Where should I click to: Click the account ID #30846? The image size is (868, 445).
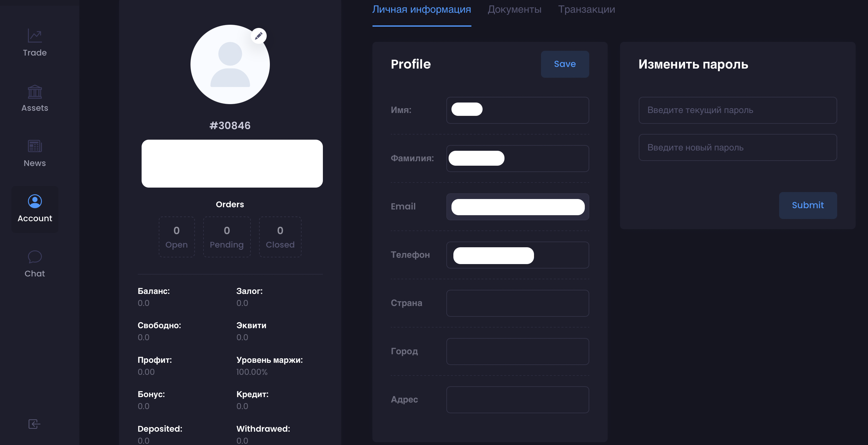click(x=230, y=126)
